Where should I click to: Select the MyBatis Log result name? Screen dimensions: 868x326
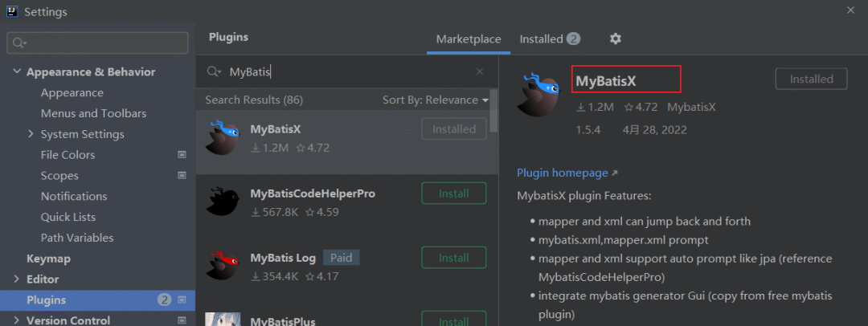[283, 258]
